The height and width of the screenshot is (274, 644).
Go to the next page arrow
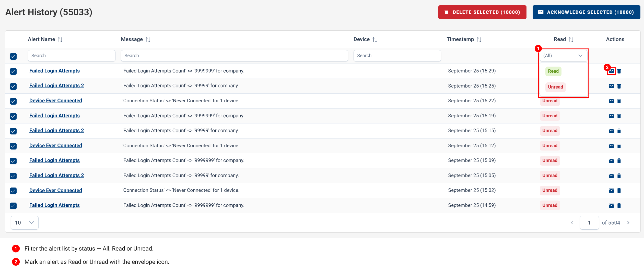(x=628, y=223)
